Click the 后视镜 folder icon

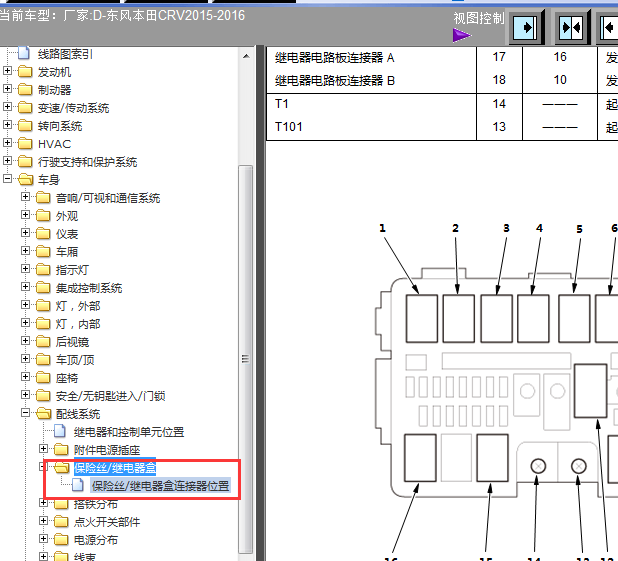[43, 341]
